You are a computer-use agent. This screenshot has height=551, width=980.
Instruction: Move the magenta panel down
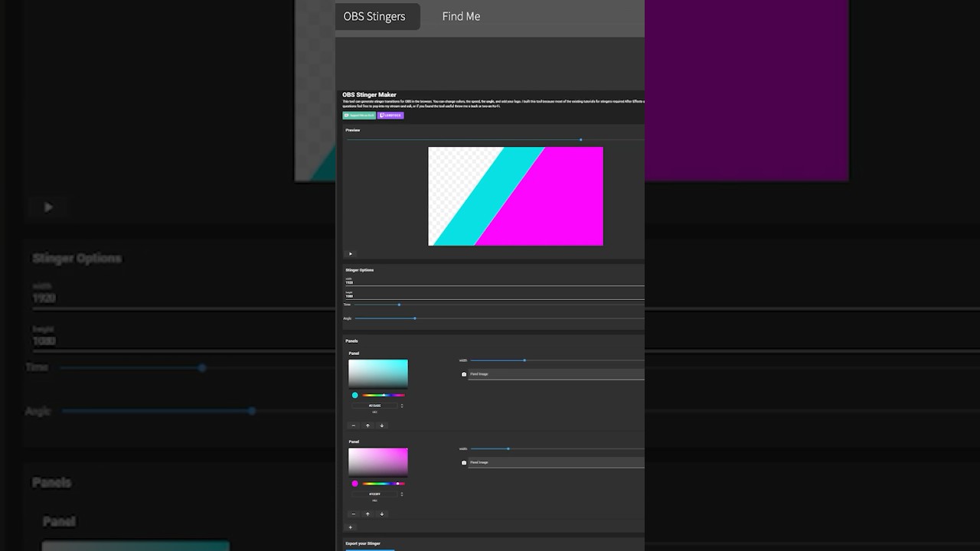(382, 514)
